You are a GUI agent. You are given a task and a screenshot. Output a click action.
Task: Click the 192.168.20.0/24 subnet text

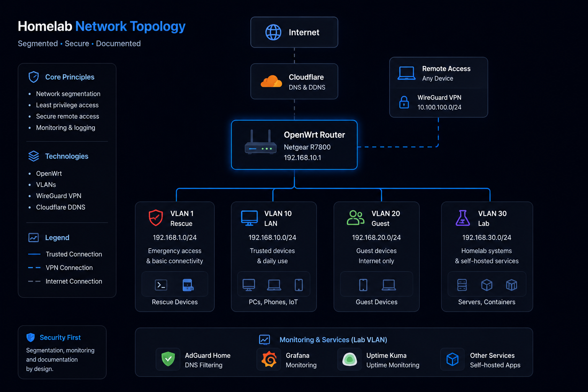(x=376, y=238)
